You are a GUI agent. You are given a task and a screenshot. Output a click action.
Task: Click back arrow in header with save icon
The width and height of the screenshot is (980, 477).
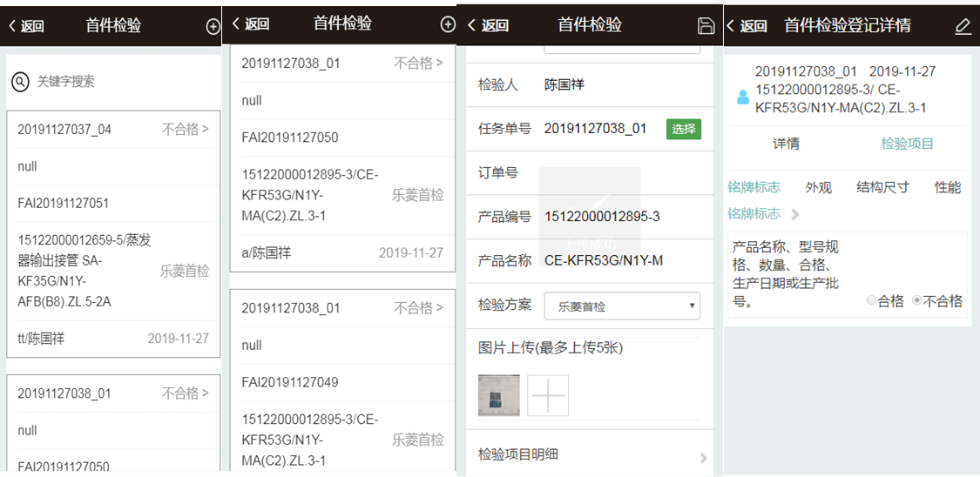coord(488,26)
